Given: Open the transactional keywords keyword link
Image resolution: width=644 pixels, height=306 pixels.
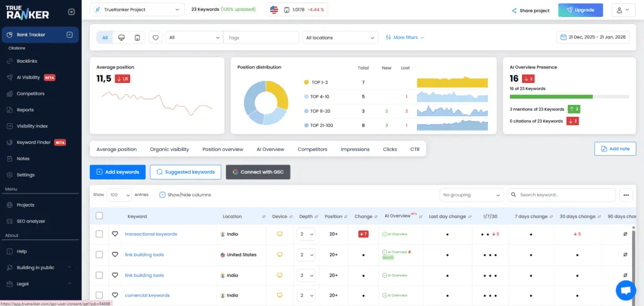Looking at the screenshot, I should pyautogui.click(x=151, y=234).
